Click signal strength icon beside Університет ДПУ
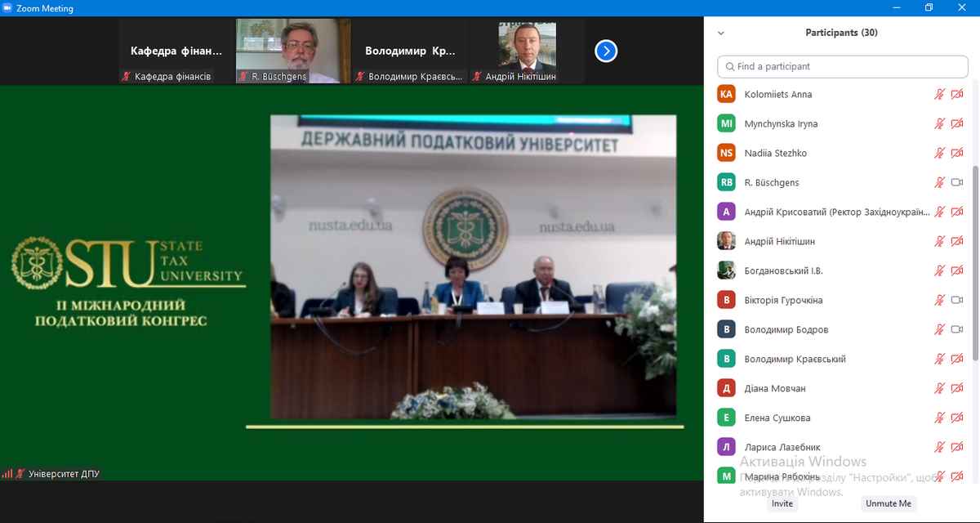This screenshot has width=980, height=523. click(x=7, y=474)
